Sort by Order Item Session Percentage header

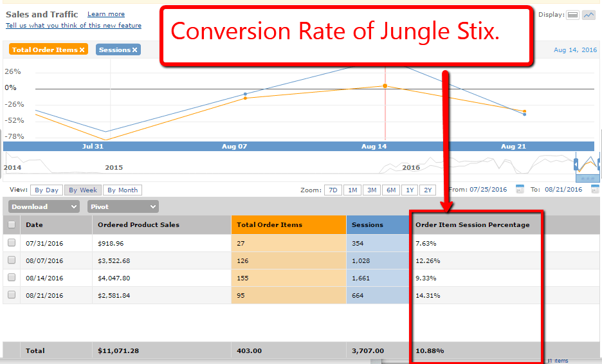[473, 225]
